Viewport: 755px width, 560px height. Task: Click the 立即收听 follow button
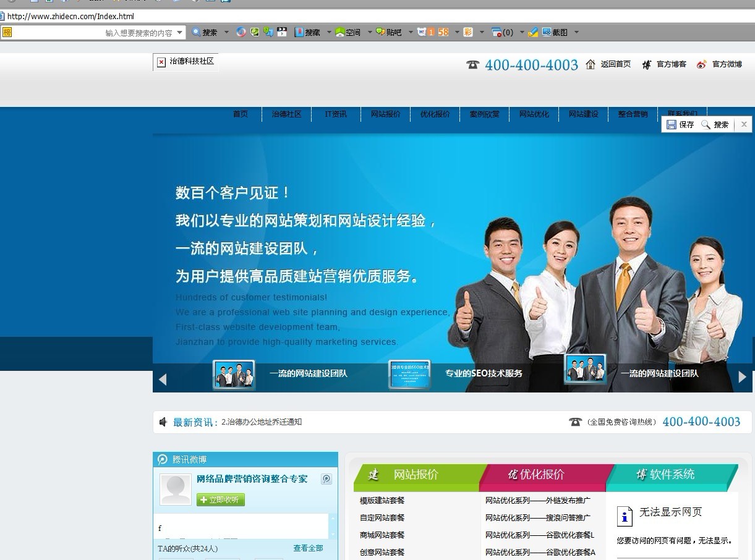(x=221, y=500)
